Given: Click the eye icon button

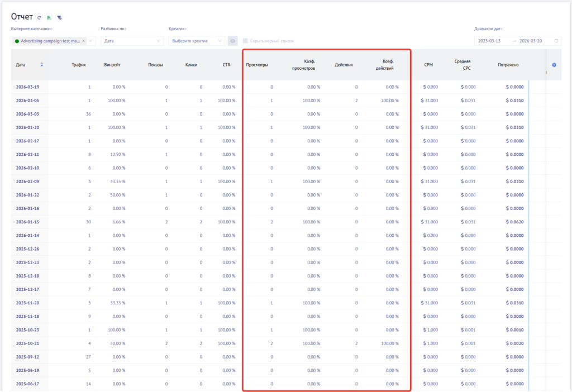Looking at the screenshot, I should coord(232,41).
